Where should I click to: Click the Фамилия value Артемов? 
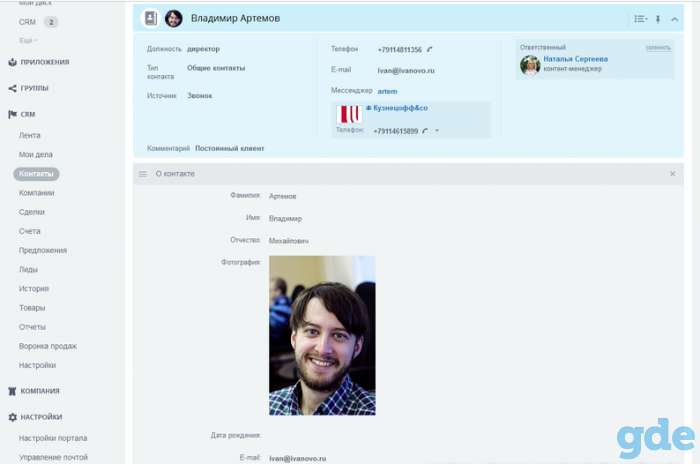coord(283,196)
